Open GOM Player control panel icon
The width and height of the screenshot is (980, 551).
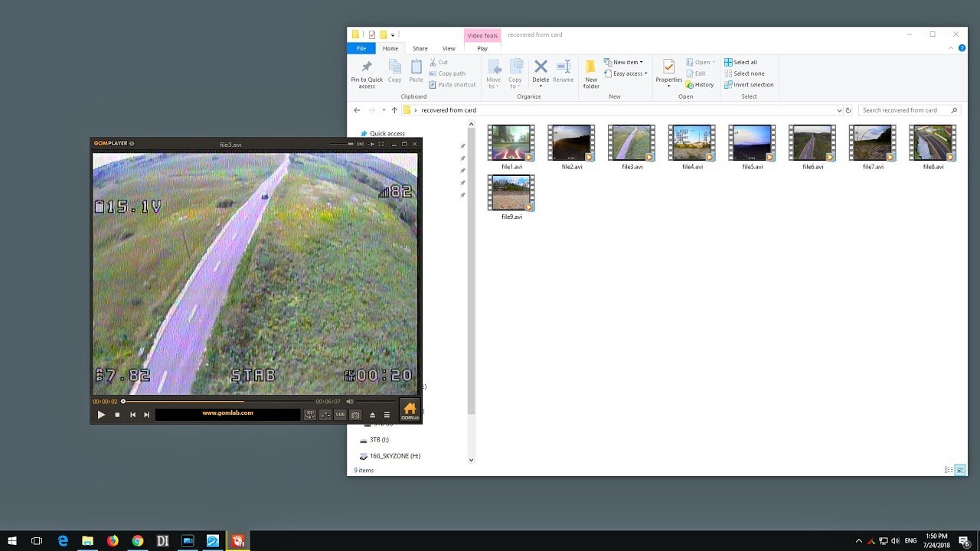pyautogui.click(x=325, y=415)
